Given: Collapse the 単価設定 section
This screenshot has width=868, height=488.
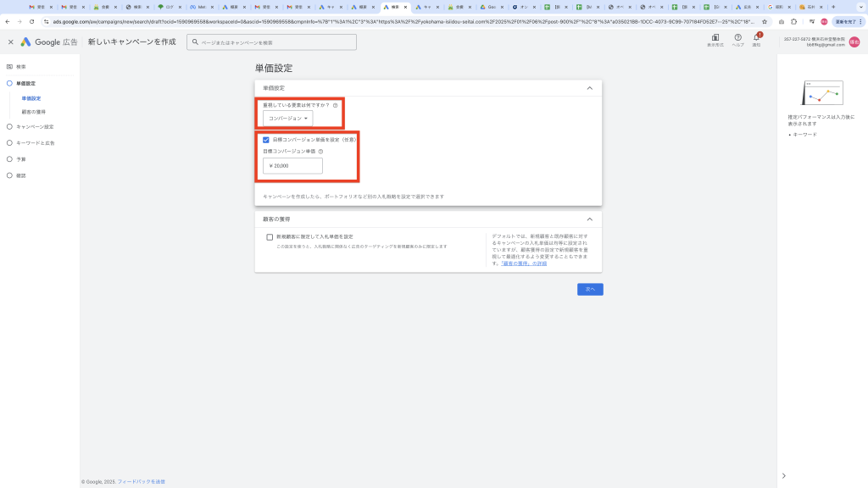Looking at the screenshot, I should click(x=589, y=88).
